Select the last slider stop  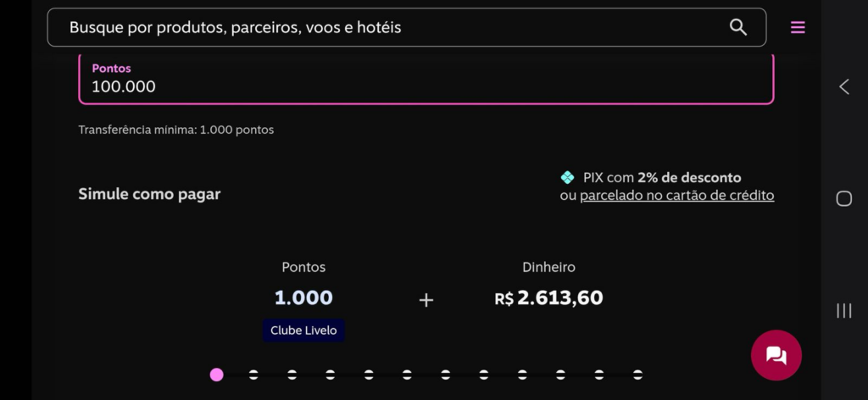click(637, 375)
